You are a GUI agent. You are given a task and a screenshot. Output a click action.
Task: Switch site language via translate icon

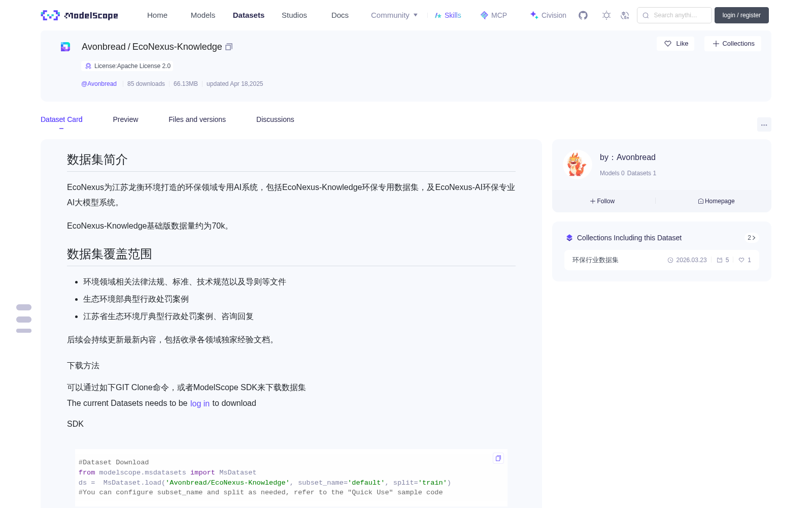click(625, 15)
